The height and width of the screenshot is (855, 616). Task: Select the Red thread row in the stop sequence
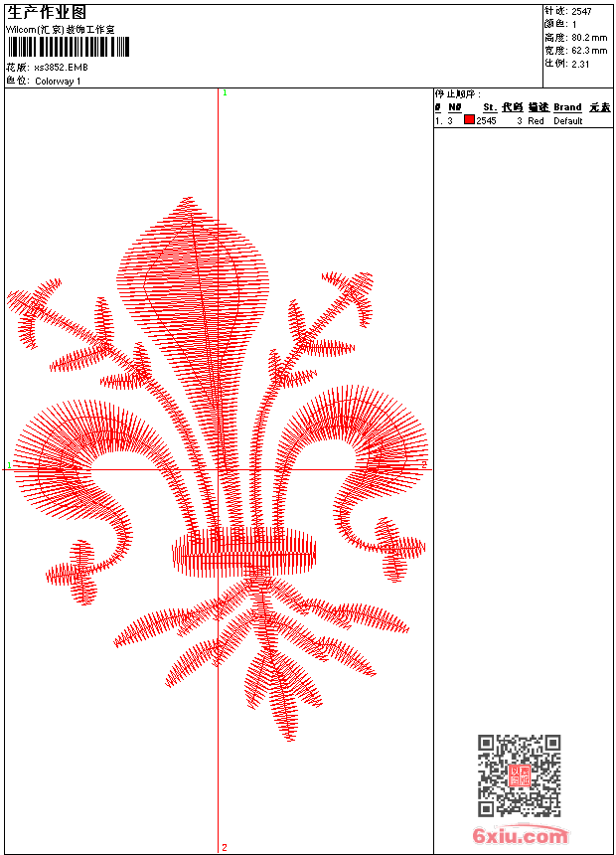tap(524, 120)
